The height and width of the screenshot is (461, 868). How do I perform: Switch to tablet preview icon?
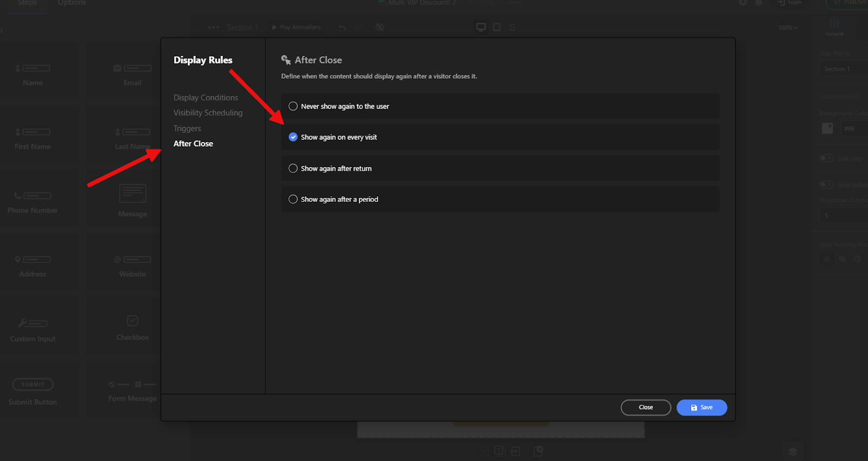(496, 27)
